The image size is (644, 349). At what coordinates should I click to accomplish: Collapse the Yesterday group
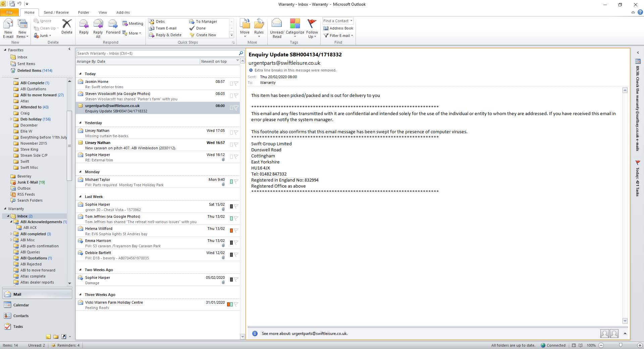click(x=80, y=123)
